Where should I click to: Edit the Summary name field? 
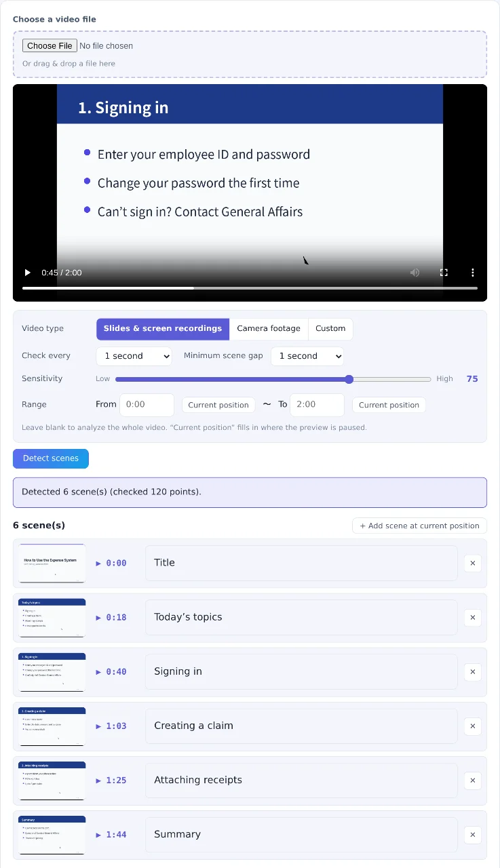pyautogui.click(x=301, y=834)
